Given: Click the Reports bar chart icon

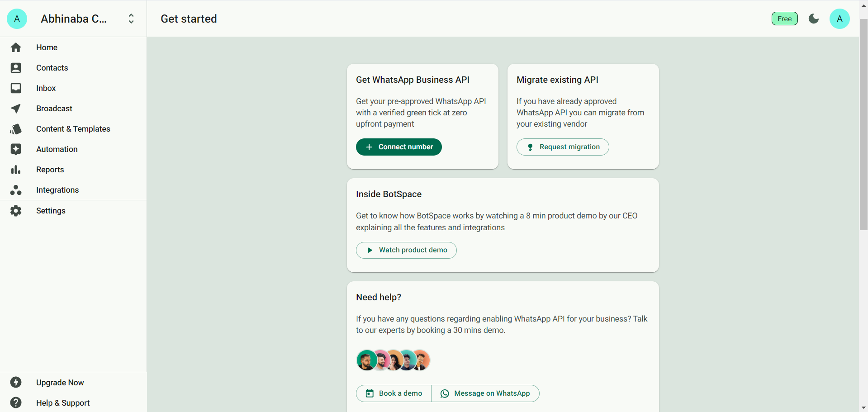Looking at the screenshot, I should pyautogui.click(x=16, y=170).
